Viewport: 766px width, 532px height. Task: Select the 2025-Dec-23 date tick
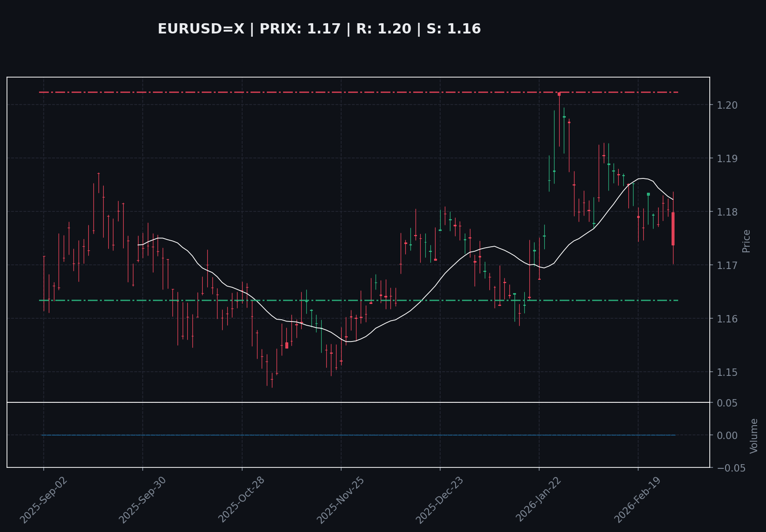point(440,499)
